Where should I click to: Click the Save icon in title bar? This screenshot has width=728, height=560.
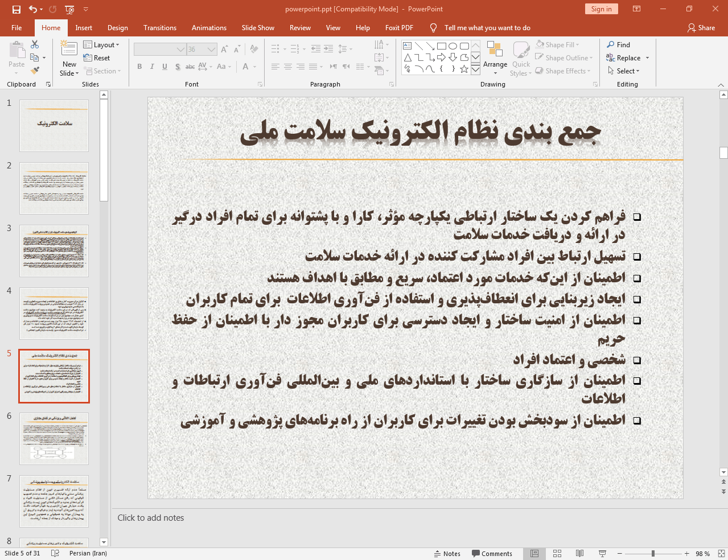(x=17, y=9)
